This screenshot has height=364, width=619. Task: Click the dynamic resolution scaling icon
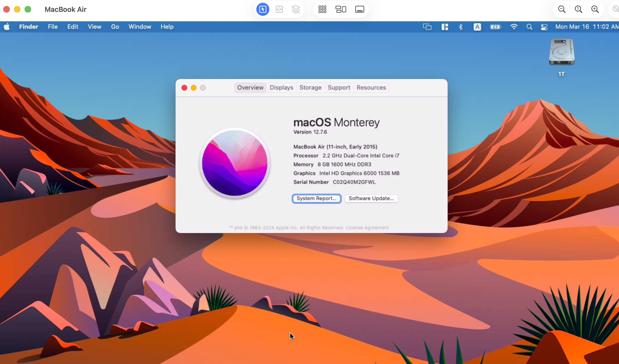click(x=279, y=9)
